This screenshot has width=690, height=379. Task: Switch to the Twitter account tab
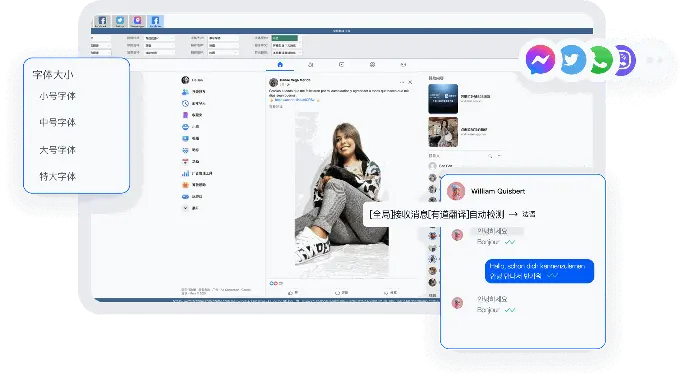(x=120, y=21)
